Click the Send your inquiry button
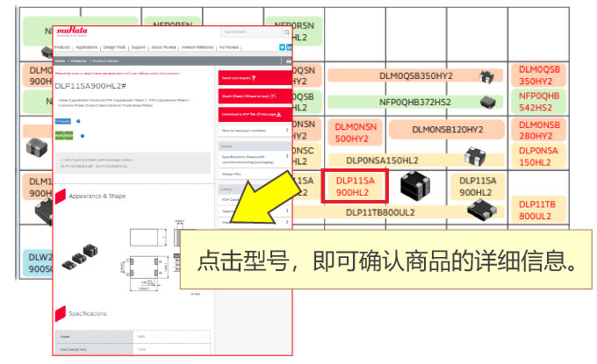The width and height of the screenshot is (597, 364). click(x=253, y=78)
